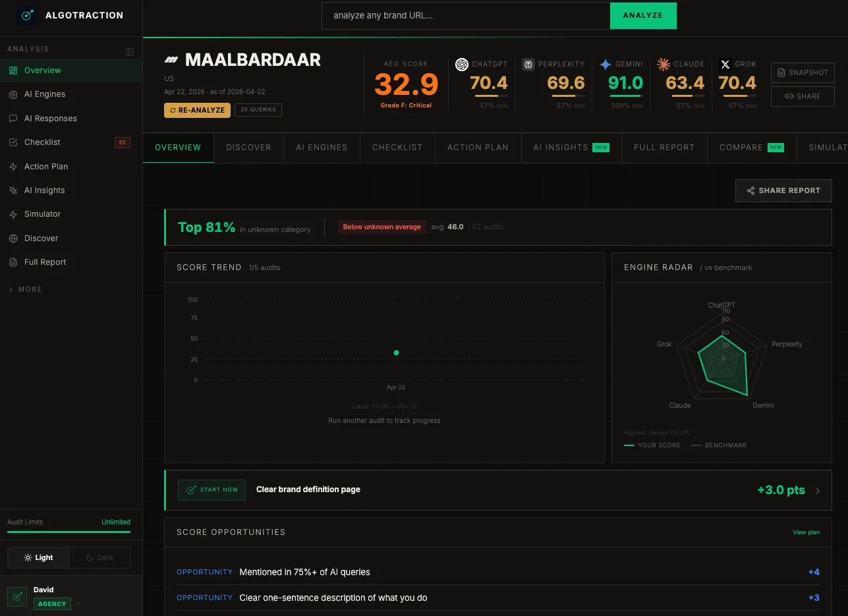
Task: Open the AGENCY plan dropdown chevron
Action: (78, 603)
